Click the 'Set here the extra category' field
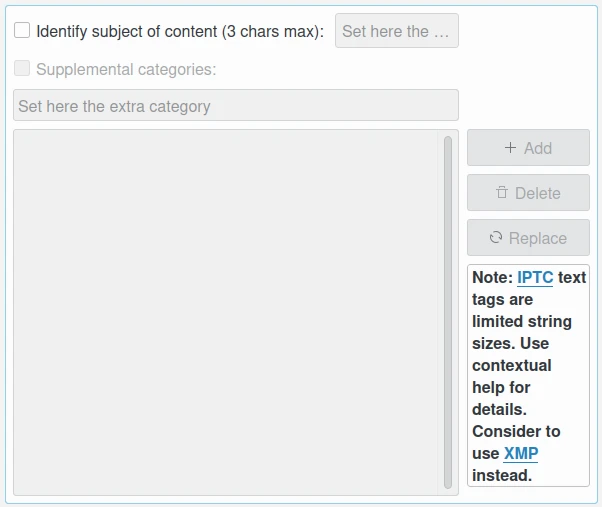 click(235, 106)
